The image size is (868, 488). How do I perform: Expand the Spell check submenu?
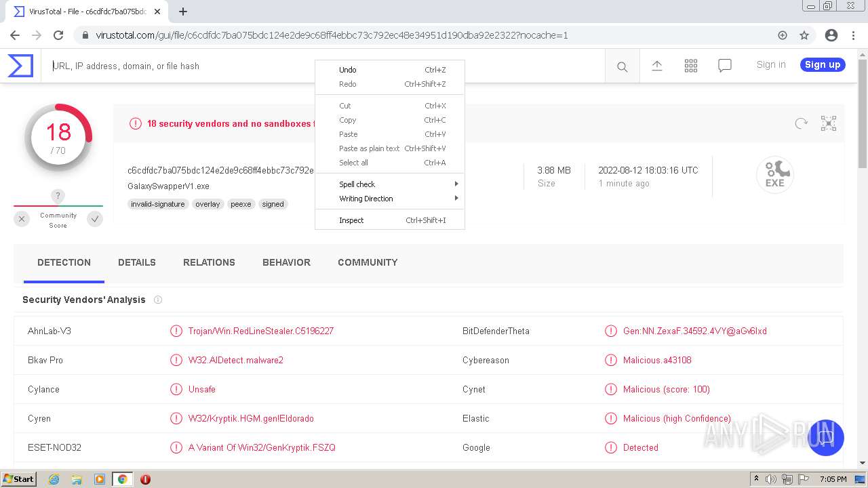coord(390,184)
